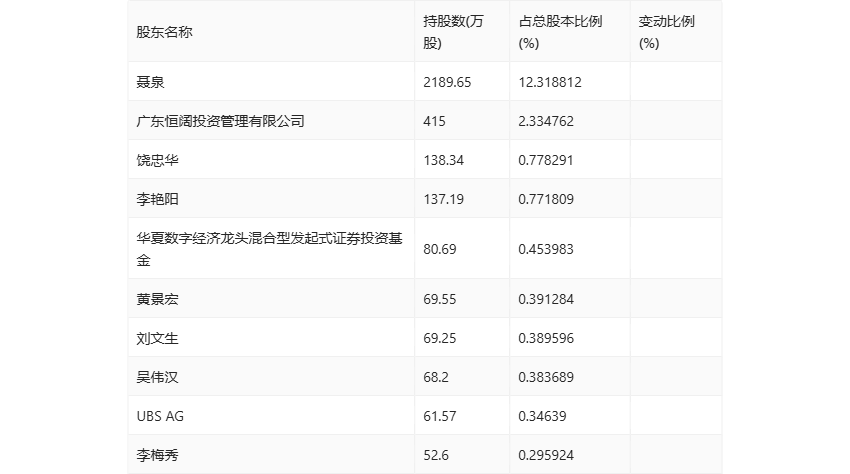The width and height of the screenshot is (850, 474).
Task: Click the value 69.55
Action: [x=440, y=299]
